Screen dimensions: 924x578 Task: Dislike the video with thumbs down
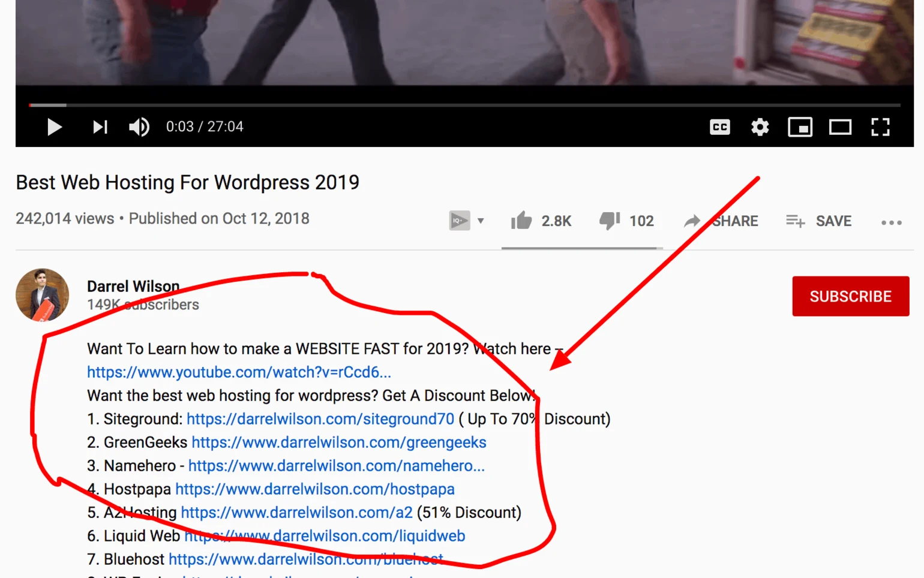coord(626,221)
